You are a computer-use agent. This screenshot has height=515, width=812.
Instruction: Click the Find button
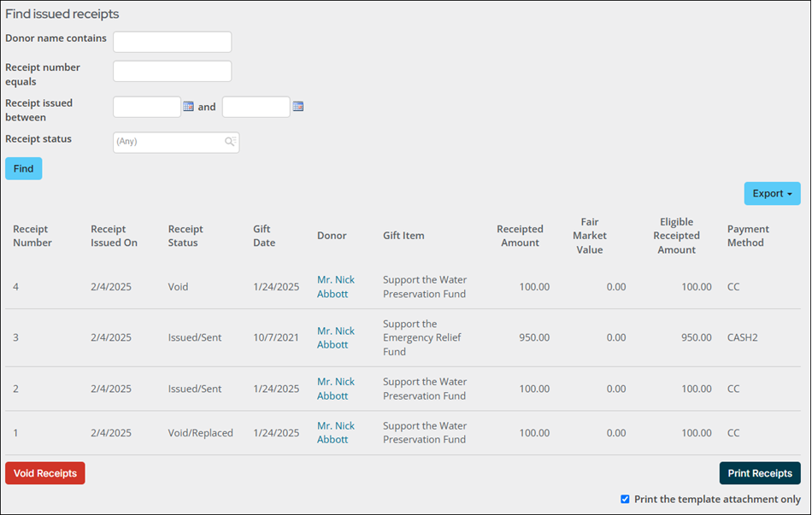[24, 169]
